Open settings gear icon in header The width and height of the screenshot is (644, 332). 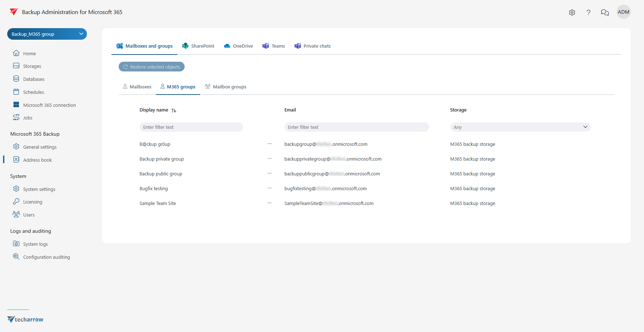572,12
